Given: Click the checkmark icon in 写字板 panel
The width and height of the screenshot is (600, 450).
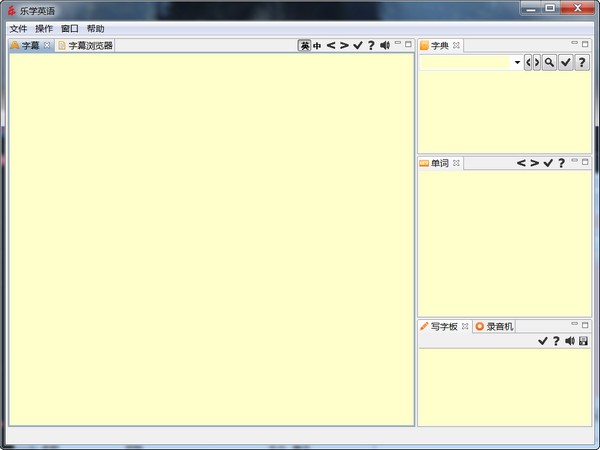Looking at the screenshot, I should click(x=543, y=341).
